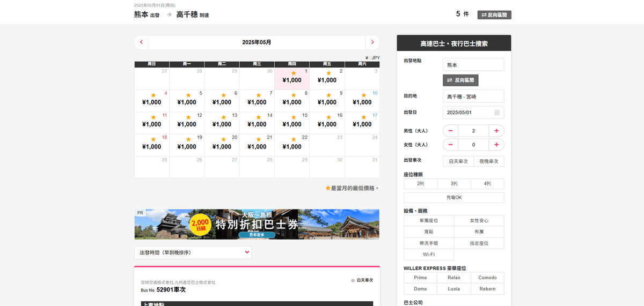This screenshot has height=306, width=644.
Task: Select May 16 calendar date
Action: click(327, 123)
